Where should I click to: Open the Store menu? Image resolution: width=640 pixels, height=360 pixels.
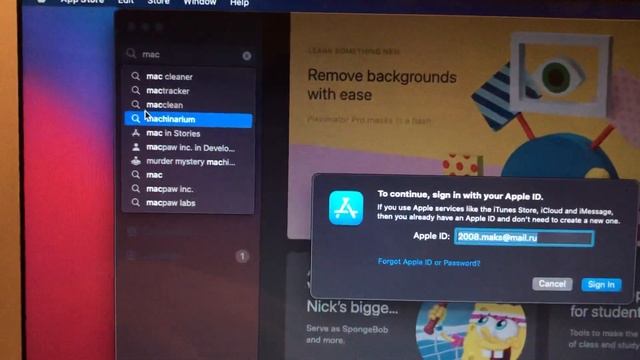[158, 2]
